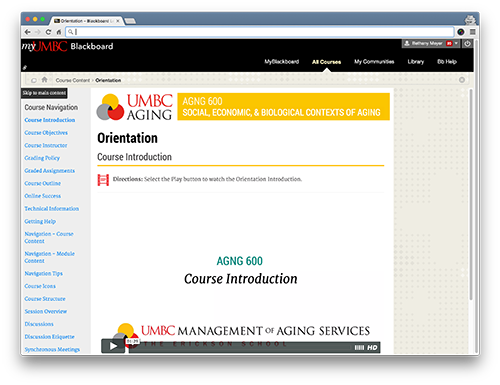This screenshot has width=500, height=385.
Task: Open the Technical Information link
Action: pos(52,209)
